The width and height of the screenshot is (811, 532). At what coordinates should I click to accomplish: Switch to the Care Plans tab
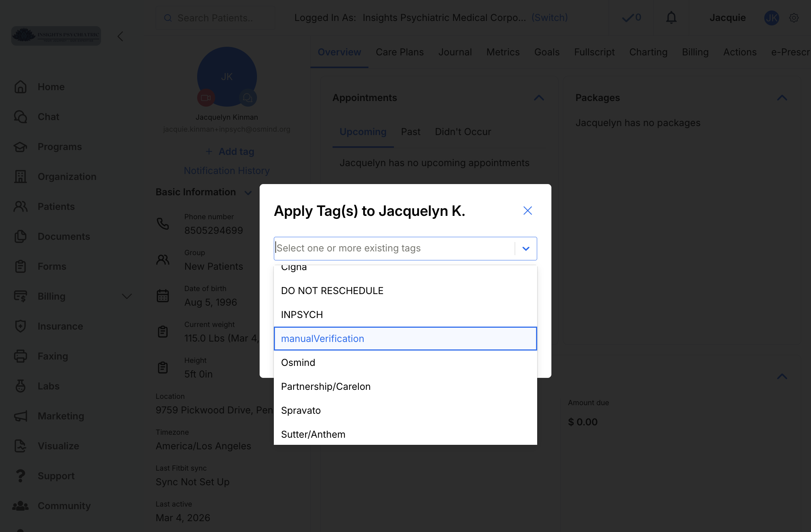coord(400,52)
